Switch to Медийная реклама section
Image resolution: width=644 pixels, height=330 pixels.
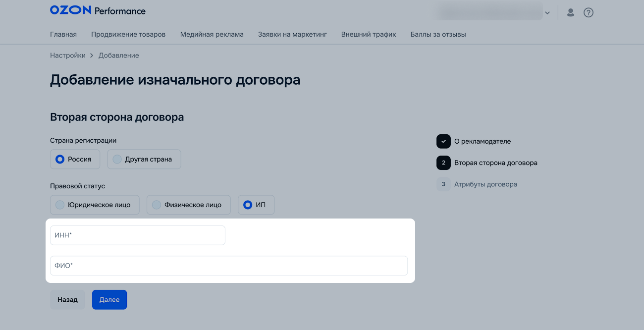point(212,34)
